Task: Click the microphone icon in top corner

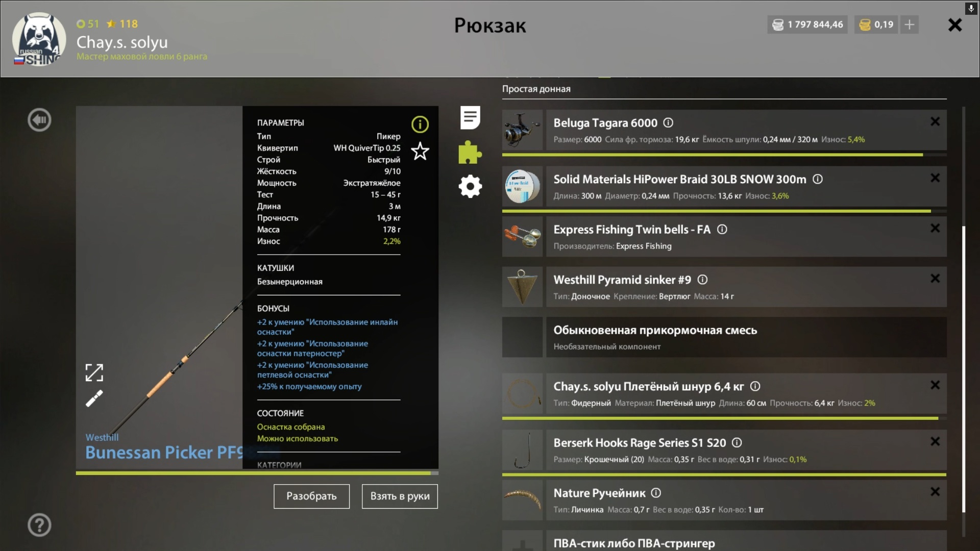Action: click(x=971, y=8)
